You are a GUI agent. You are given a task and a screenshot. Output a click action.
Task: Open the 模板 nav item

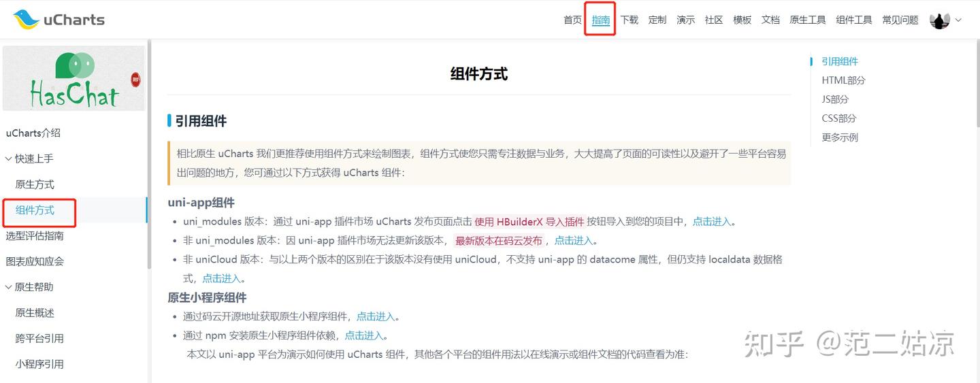point(742,20)
